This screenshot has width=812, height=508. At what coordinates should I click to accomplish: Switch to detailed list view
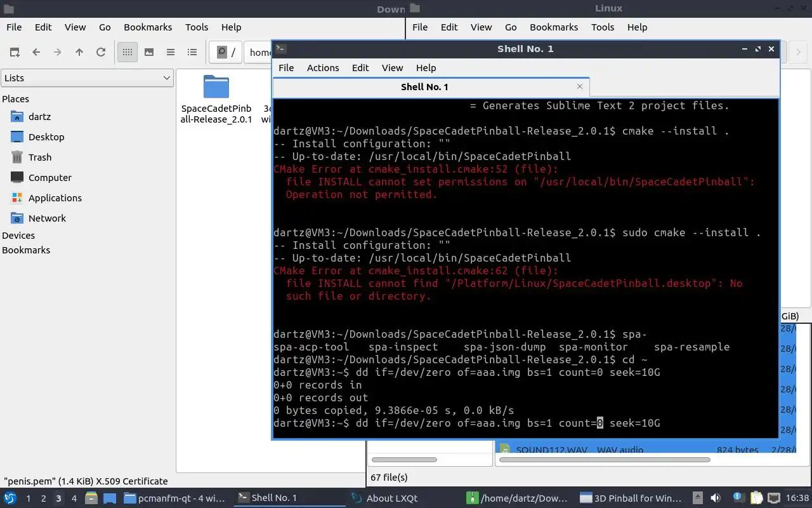(192, 52)
